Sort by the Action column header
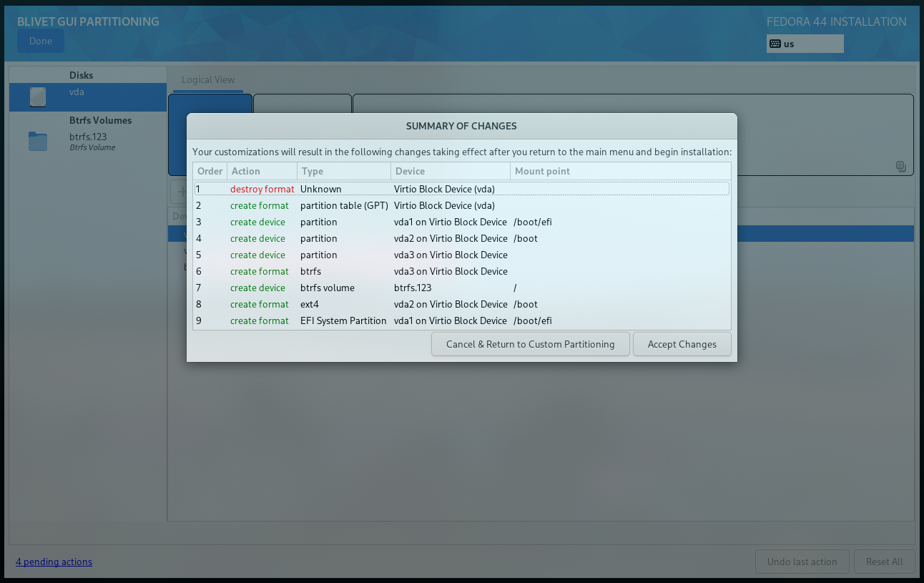Image resolution: width=924 pixels, height=583 pixels. tap(262, 171)
